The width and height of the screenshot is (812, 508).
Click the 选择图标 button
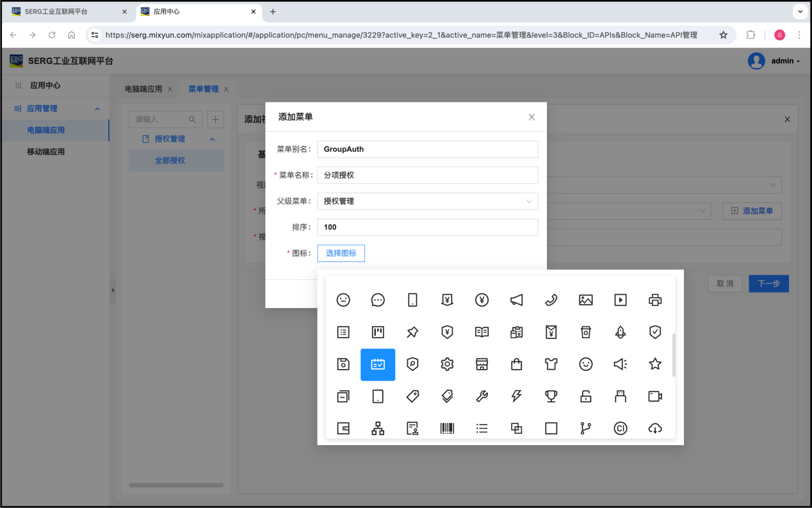341,253
